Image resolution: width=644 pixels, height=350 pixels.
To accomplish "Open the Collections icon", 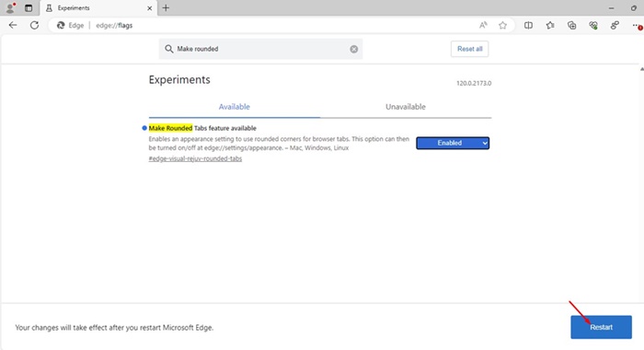I will 571,26.
